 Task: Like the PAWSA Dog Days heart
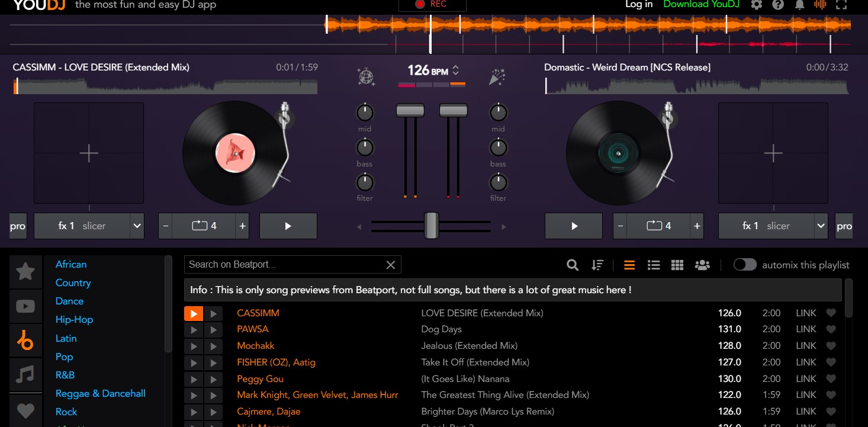pos(831,329)
